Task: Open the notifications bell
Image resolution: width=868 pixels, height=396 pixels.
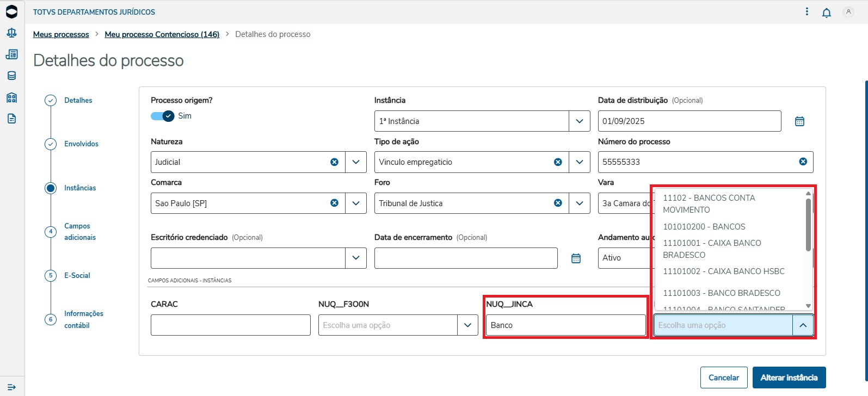Action: click(826, 13)
